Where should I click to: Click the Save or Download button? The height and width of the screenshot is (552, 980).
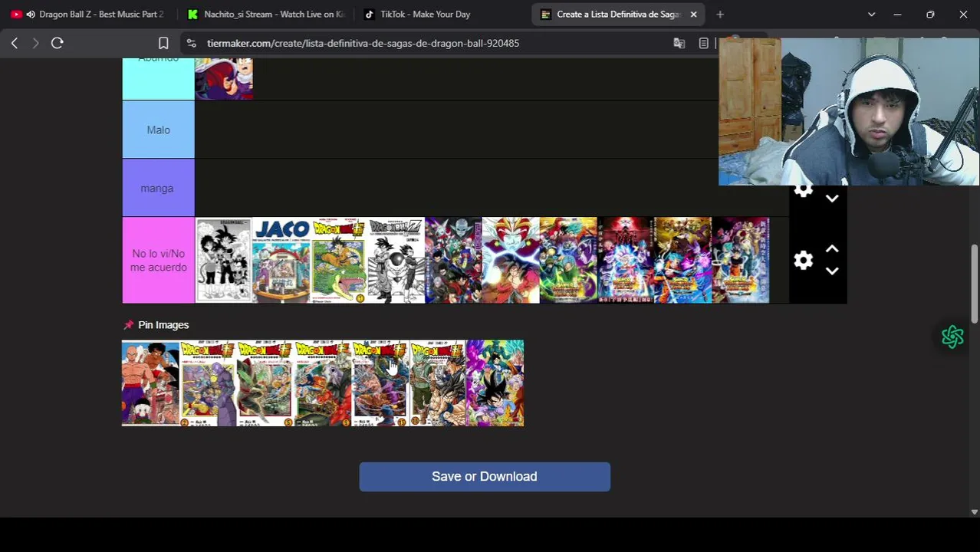coord(485,477)
